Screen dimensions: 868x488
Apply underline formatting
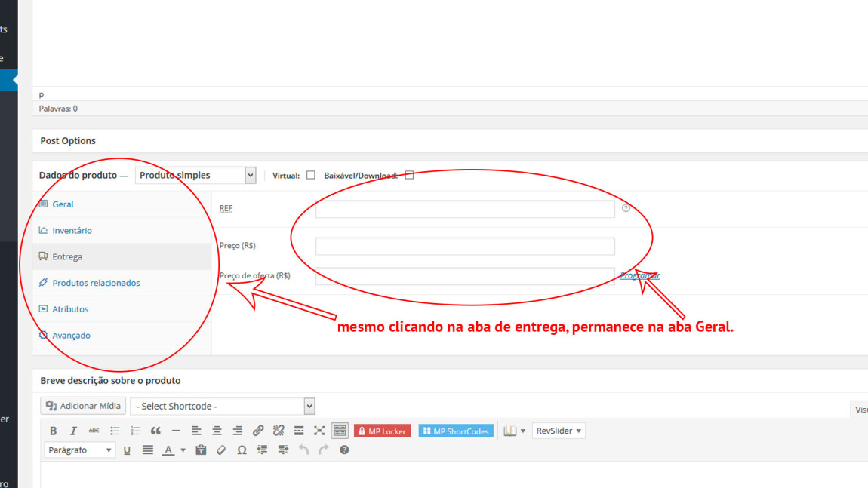point(127,450)
